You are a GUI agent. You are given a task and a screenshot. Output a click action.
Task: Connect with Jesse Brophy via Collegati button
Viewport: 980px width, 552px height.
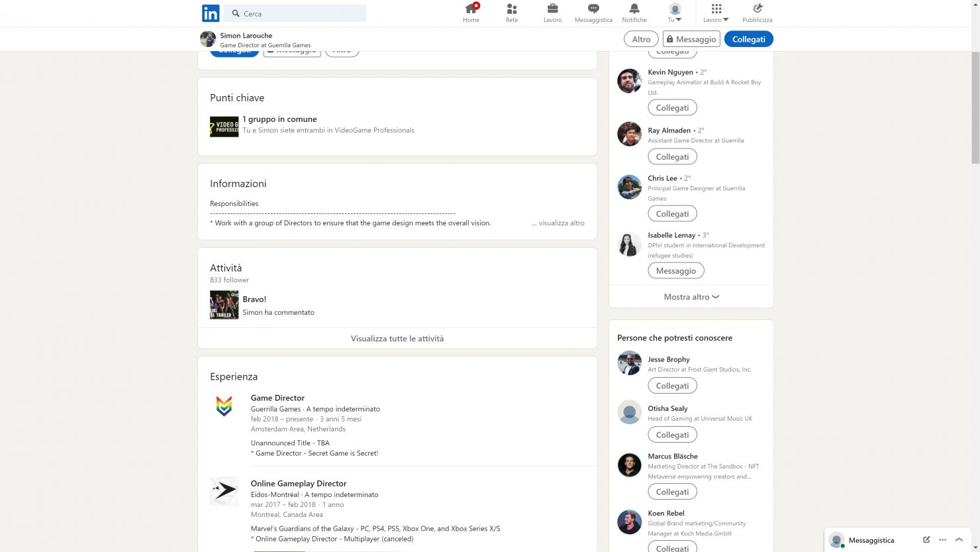tap(672, 385)
